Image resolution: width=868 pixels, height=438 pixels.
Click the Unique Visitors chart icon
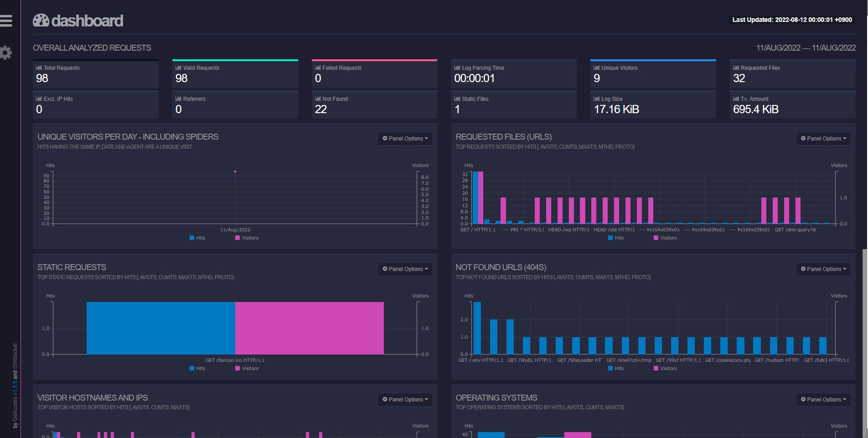pos(596,68)
